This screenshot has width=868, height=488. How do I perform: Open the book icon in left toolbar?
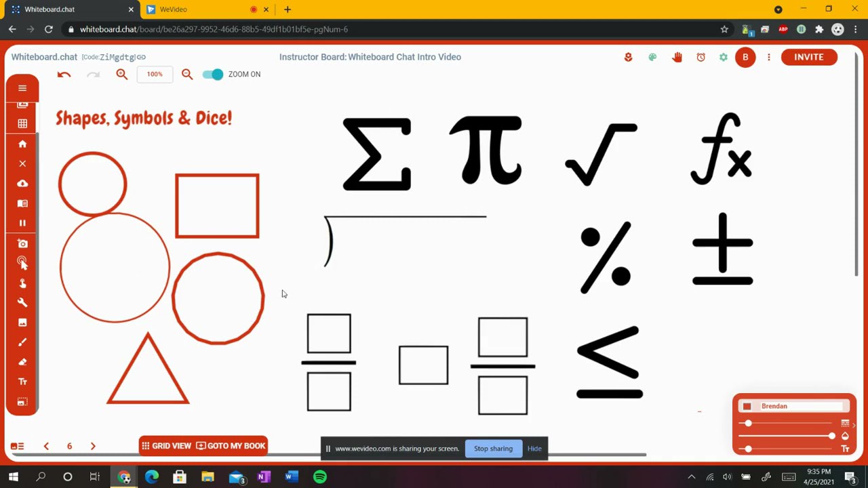[x=22, y=203]
